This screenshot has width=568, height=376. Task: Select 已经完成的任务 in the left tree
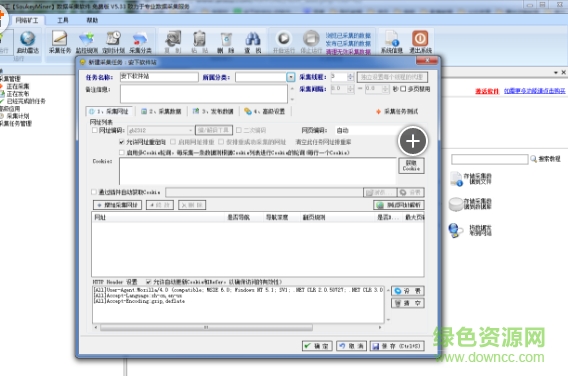pos(26,101)
